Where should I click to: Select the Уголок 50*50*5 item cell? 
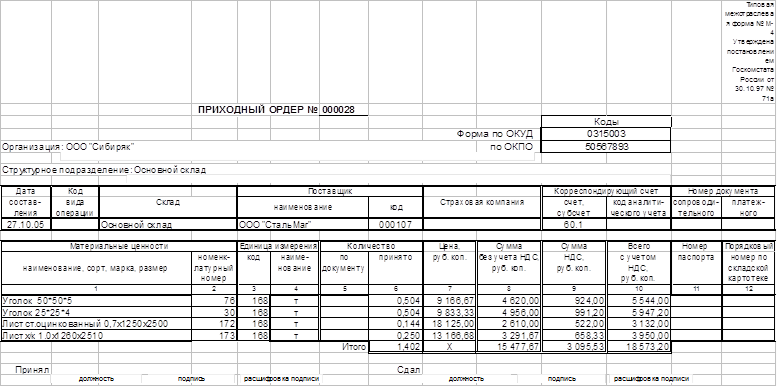click(x=96, y=300)
